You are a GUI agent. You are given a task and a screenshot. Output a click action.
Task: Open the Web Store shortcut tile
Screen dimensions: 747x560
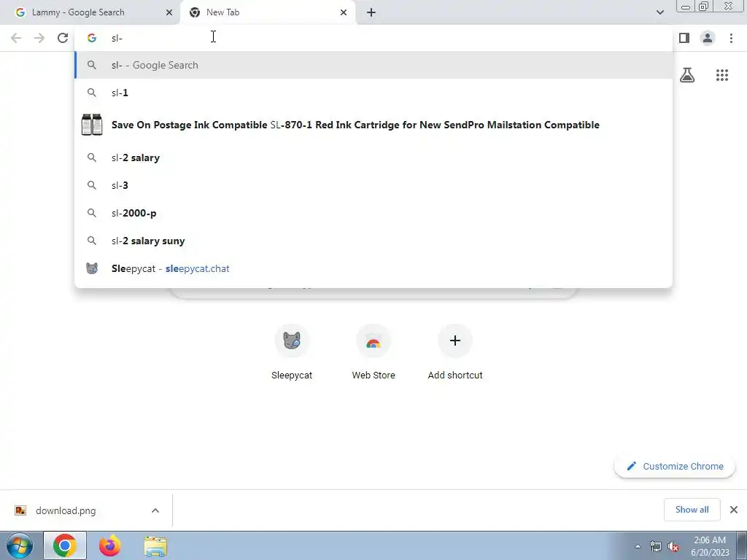pos(373,353)
